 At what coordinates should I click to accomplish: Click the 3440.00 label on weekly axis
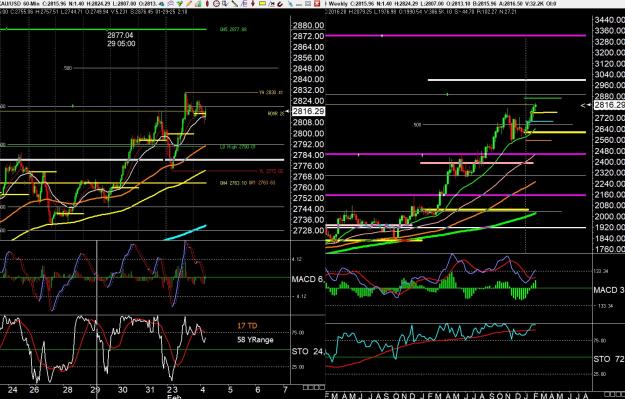click(609, 20)
